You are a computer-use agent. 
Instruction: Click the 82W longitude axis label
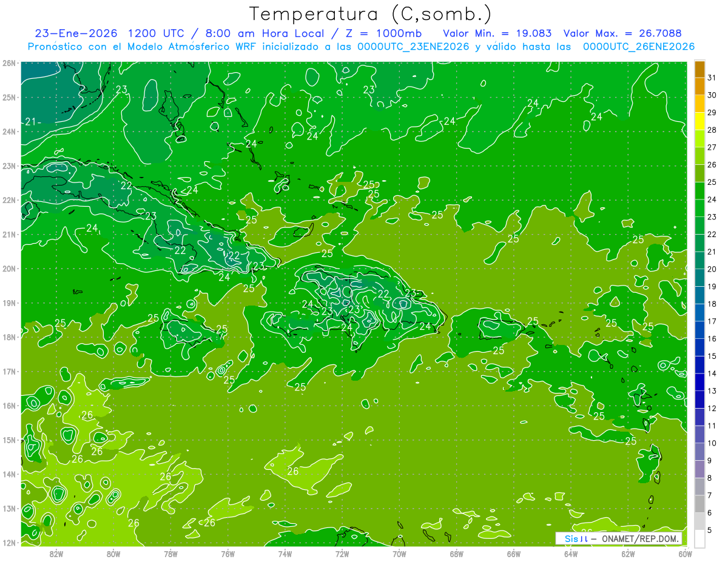[56, 554]
